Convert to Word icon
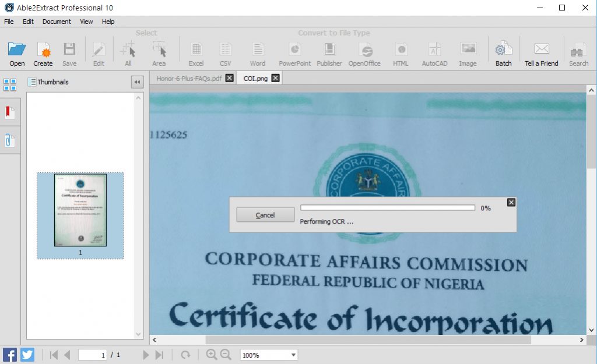Image resolution: width=597 pixels, height=364 pixels. click(258, 50)
